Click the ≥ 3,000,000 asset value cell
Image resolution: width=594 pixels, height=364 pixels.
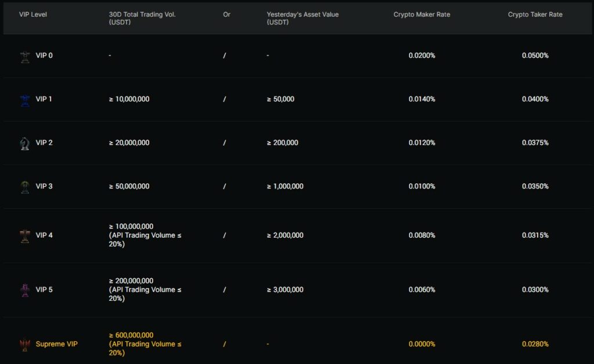coord(285,290)
